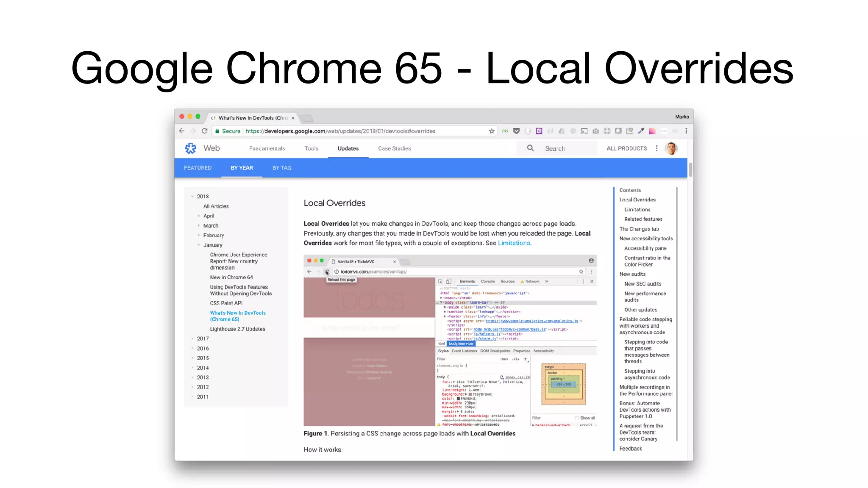Select the eyedropper color picker extension
Screen dimensions: 868x488
tap(641, 131)
